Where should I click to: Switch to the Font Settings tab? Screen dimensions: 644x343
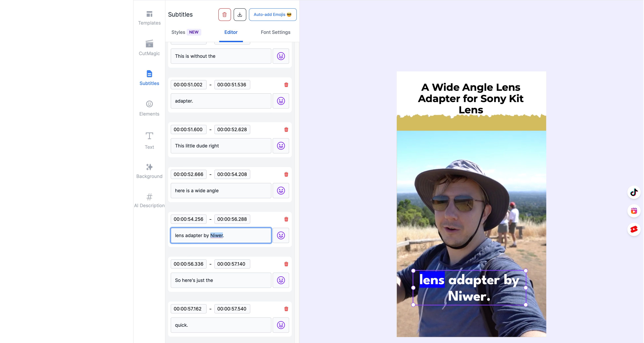click(x=276, y=32)
